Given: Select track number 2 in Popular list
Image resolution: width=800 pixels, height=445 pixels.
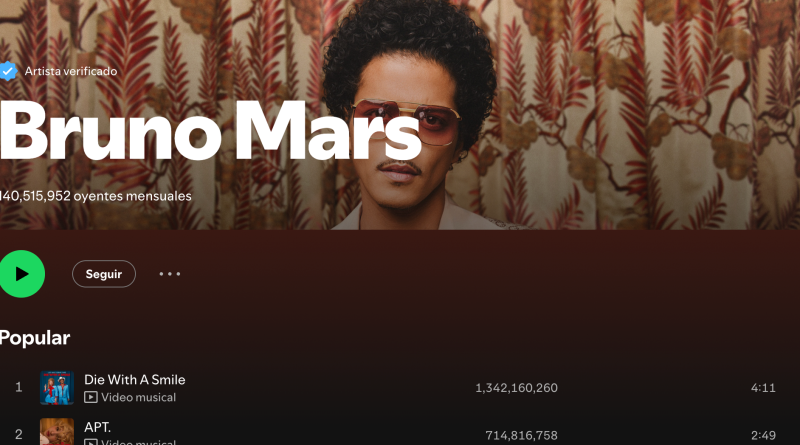Looking at the screenshot, I should (19, 434).
